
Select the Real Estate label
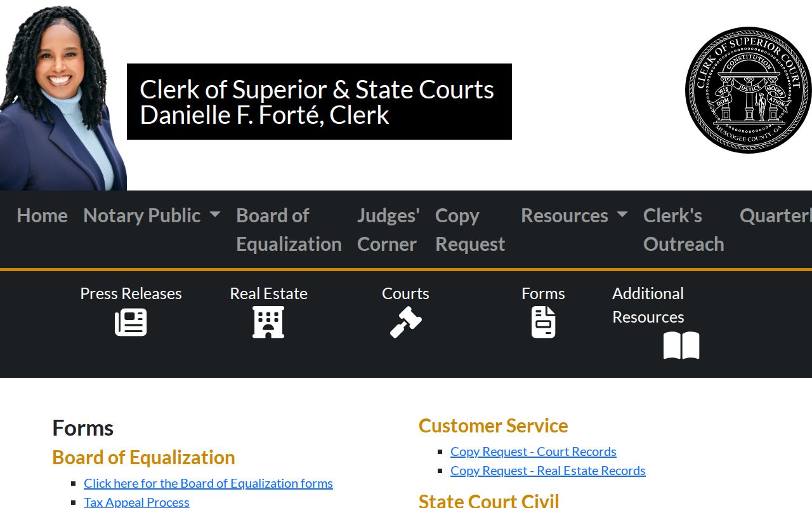pos(268,293)
